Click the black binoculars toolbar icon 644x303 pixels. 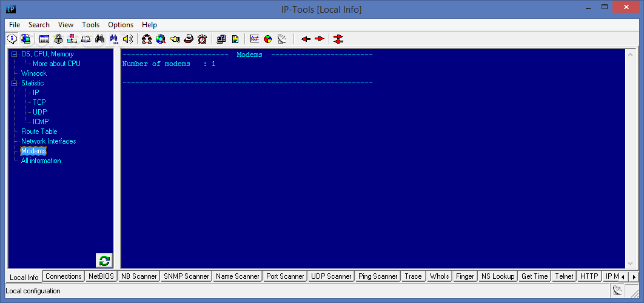coord(100,39)
